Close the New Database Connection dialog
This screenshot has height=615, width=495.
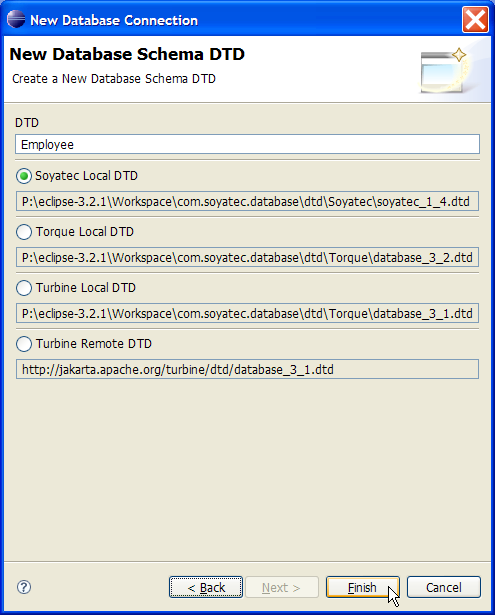[475, 20]
